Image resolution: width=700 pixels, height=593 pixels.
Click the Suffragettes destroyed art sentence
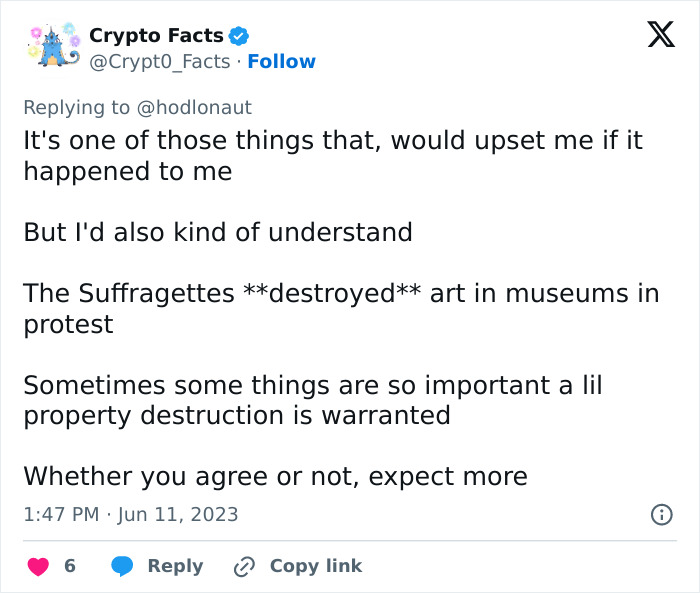click(341, 309)
